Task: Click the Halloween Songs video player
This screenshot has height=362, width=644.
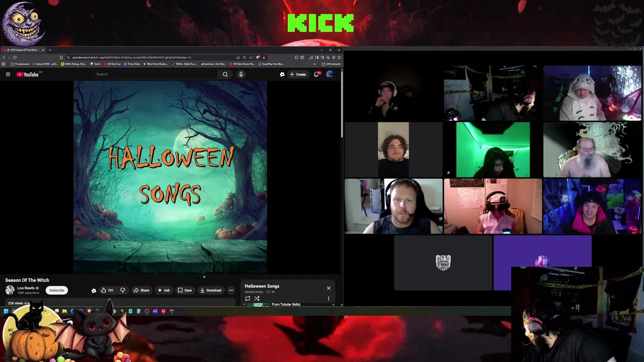Action: 170,177
